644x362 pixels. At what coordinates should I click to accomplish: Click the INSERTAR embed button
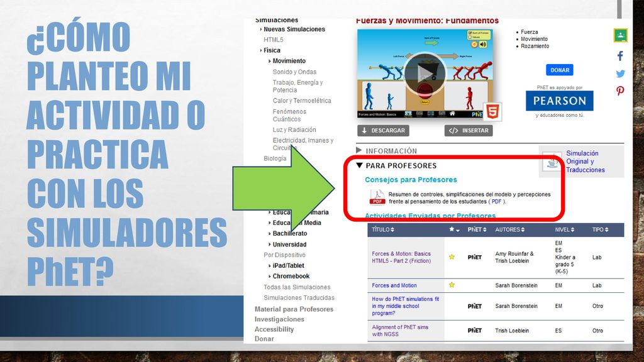[468, 131]
